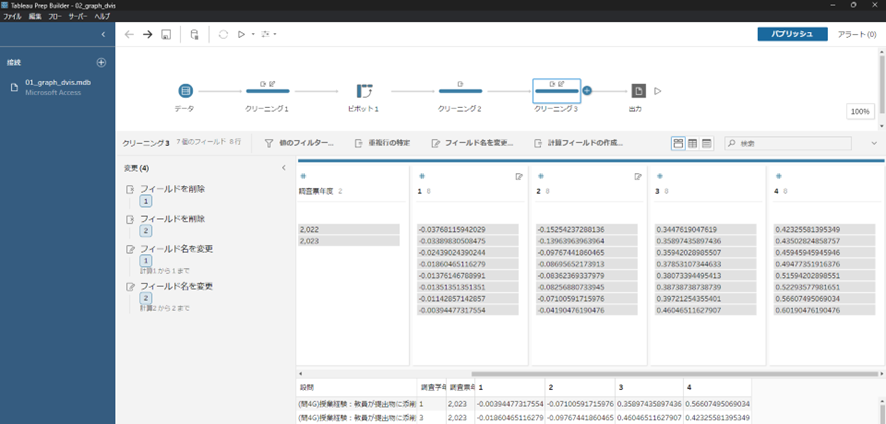Click the column 3 header in data grid

[x=649, y=388]
